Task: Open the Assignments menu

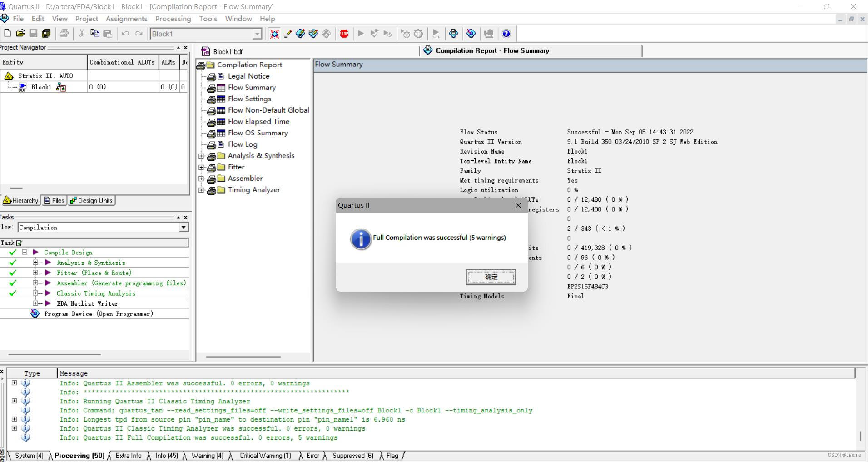Action: [126, 19]
